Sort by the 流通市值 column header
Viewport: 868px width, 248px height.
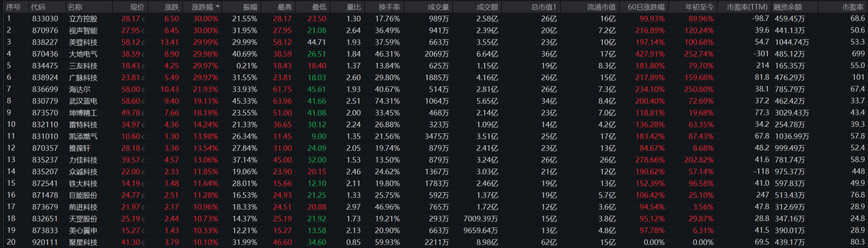click(601, 7)
